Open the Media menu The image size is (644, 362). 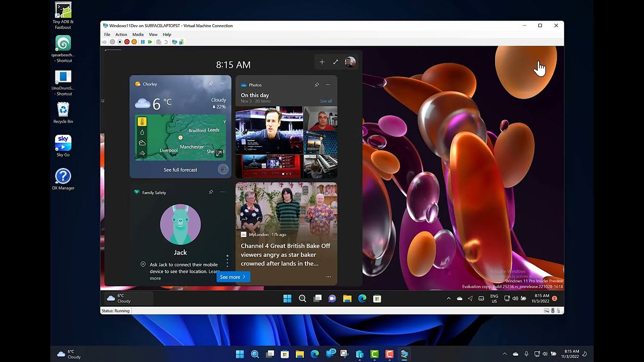(x=138, y=35)
